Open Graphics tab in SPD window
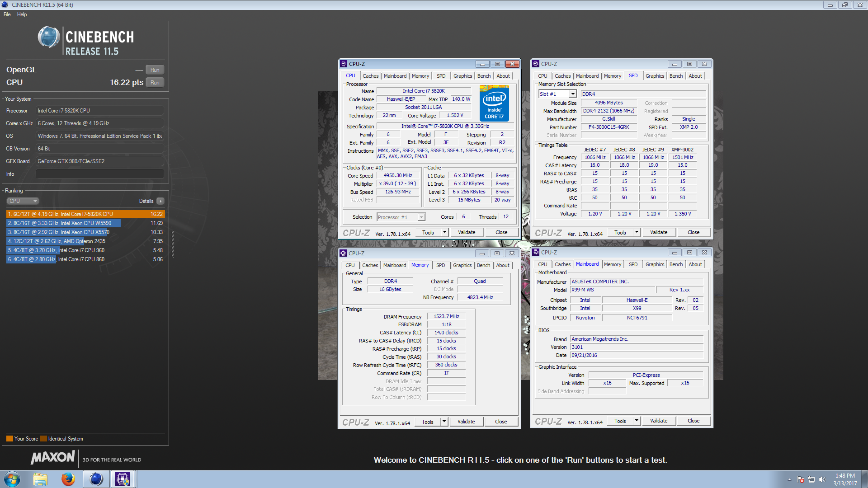Image resolution: width=868 pixels, height=488 pixels. click(655, 76)
